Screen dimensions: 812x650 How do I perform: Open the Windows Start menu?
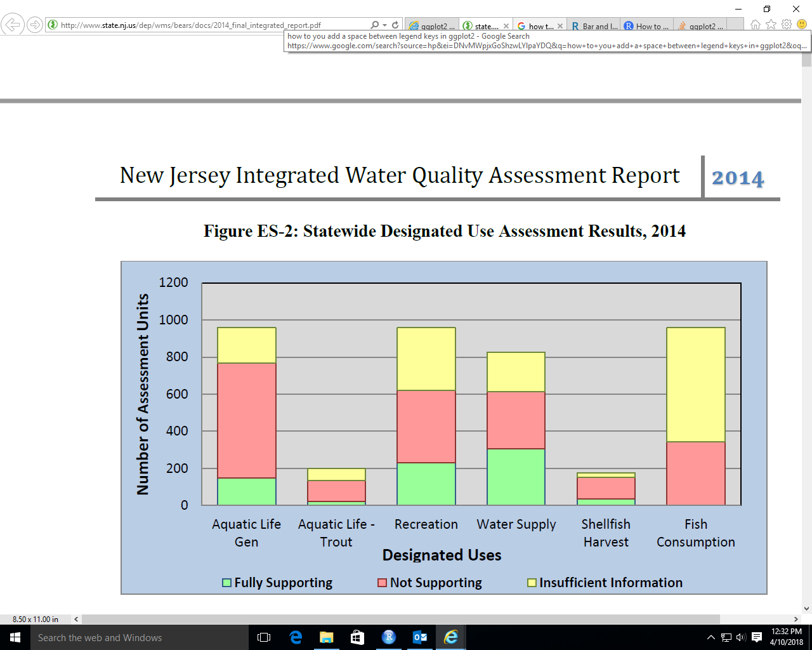click(15, 637)
